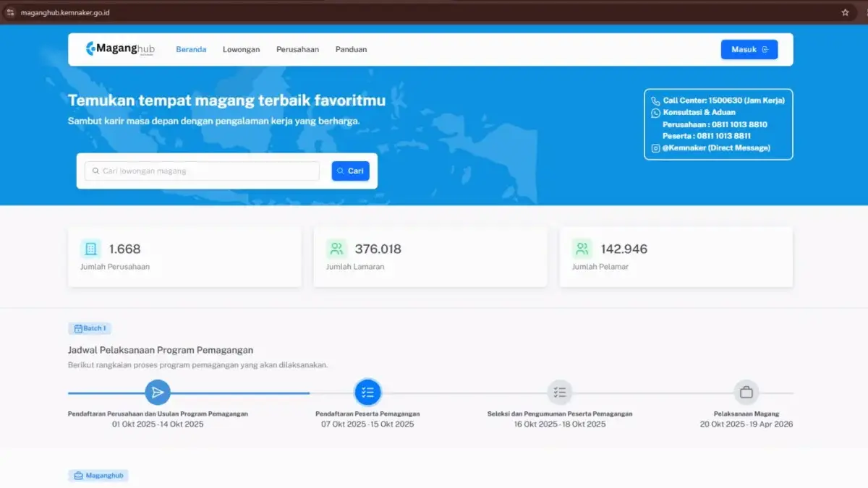Image resolution: width=868 pixels, height=488 pixels.
Task: Click the checklist icon for Pendaftaran Peserta Pemagangan
Action: [x=368, y=391]
